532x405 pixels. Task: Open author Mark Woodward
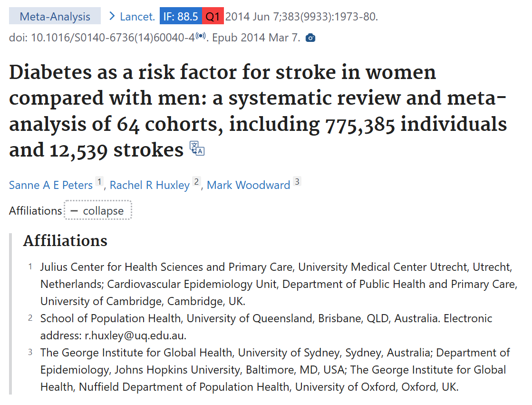point(249,185)
